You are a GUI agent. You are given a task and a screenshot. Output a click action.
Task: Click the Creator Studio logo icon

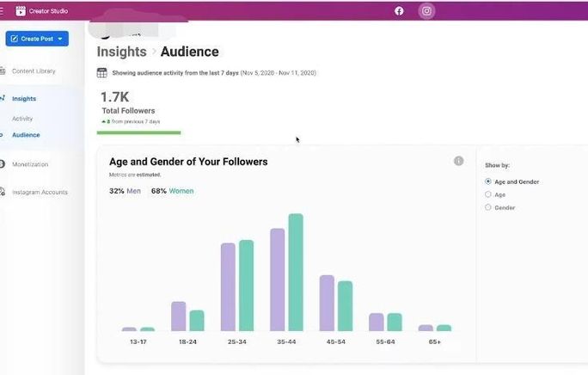pos(21,11)
